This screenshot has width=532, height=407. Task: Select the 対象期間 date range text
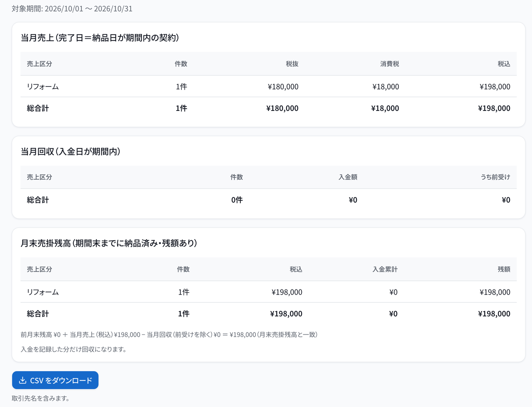coord(72,9)
